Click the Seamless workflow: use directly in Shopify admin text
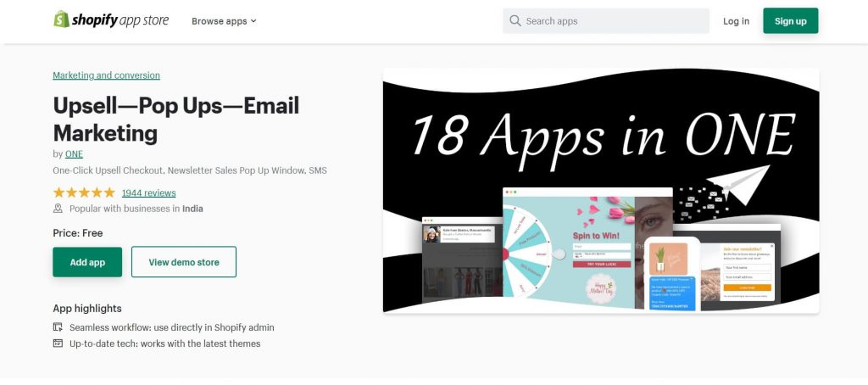The image size is (868, 385). tap(171, 327)
